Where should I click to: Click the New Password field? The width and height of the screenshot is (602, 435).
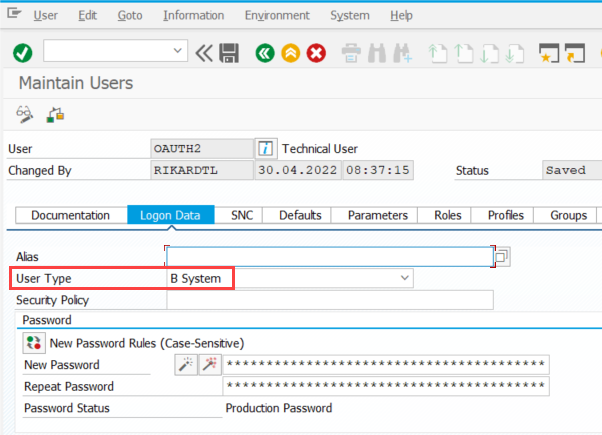pyautogui.click(x=386, y=364)
